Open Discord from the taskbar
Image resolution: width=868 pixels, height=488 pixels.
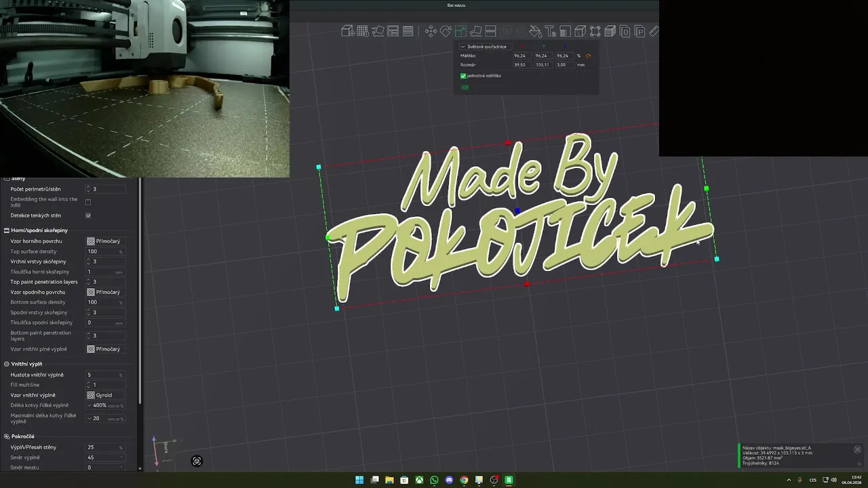coord(449,480)
